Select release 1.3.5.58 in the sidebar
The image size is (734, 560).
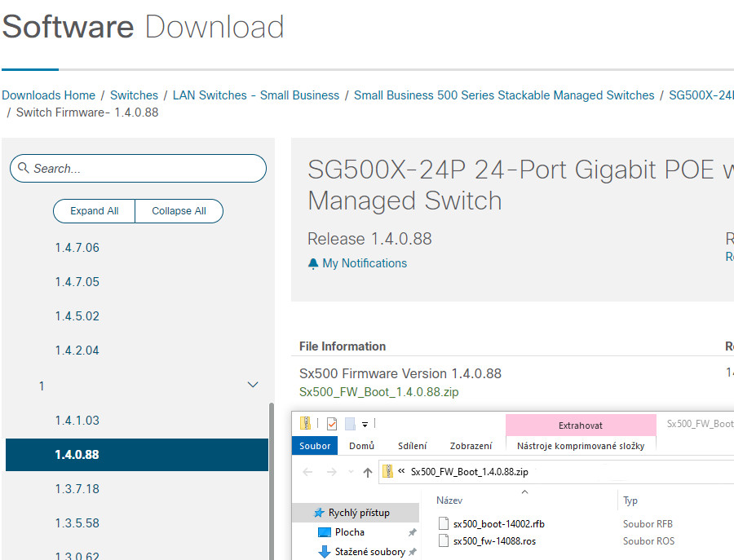[x=77, y=523]
